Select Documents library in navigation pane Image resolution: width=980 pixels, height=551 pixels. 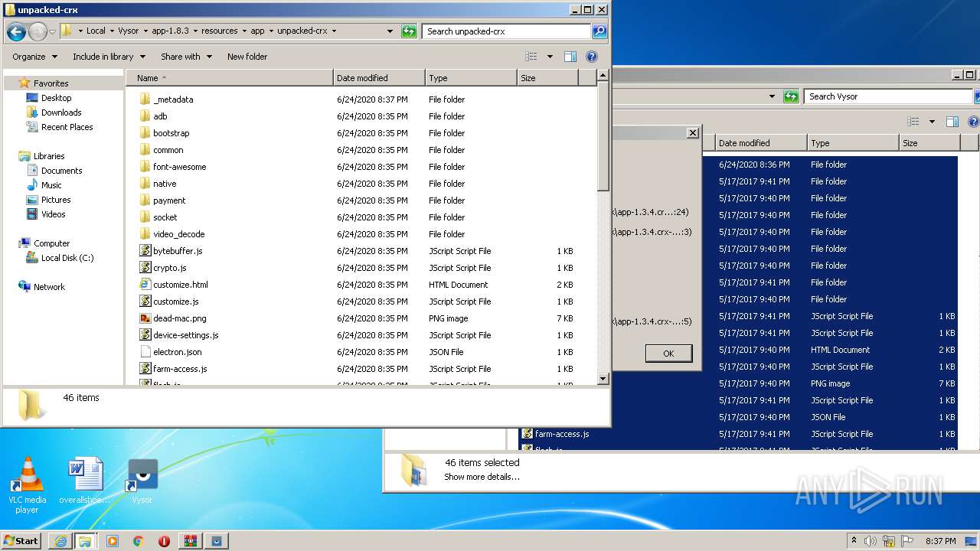coord(61,171)
